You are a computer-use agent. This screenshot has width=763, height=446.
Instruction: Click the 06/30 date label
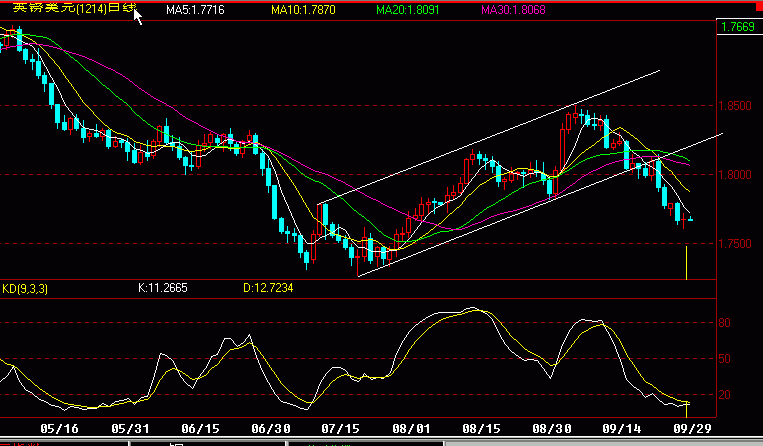[x=271, y=429]
